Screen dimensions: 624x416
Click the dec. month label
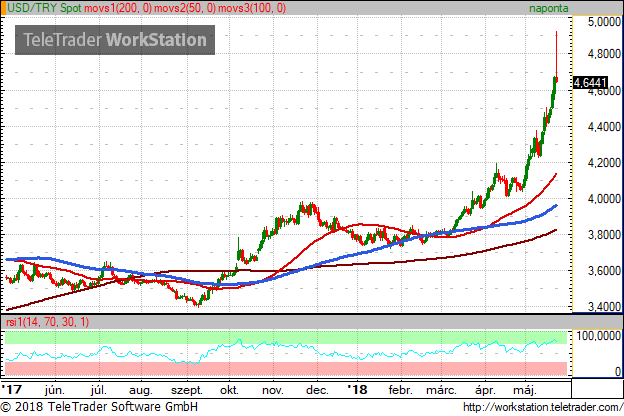point(317,390)
